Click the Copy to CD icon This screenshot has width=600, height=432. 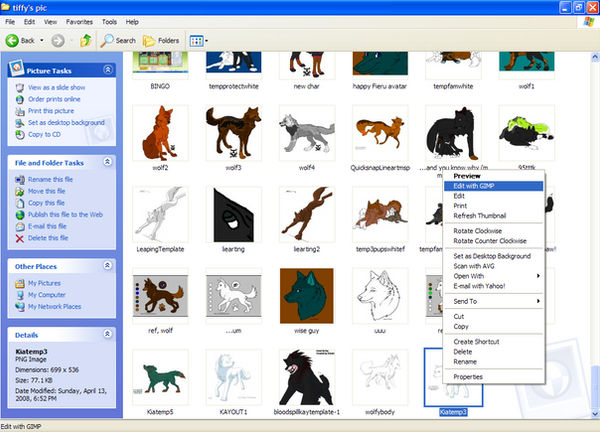tap(20, 134)
